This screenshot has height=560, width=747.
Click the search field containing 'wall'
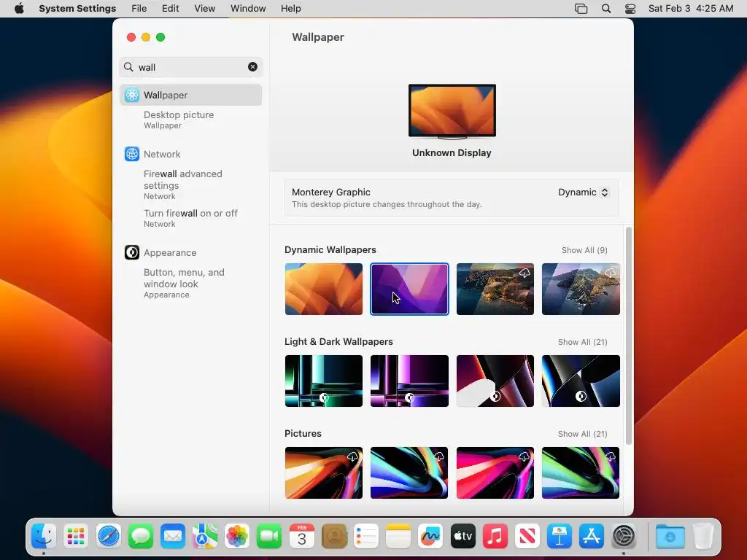[190, 66]
